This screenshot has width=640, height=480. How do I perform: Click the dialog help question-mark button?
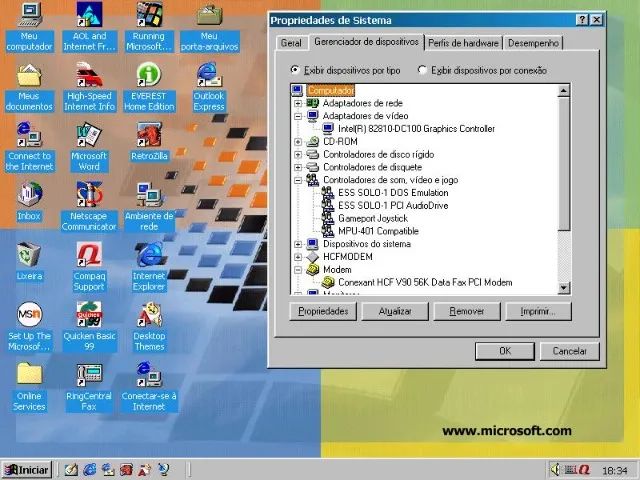tap(582, 20)
